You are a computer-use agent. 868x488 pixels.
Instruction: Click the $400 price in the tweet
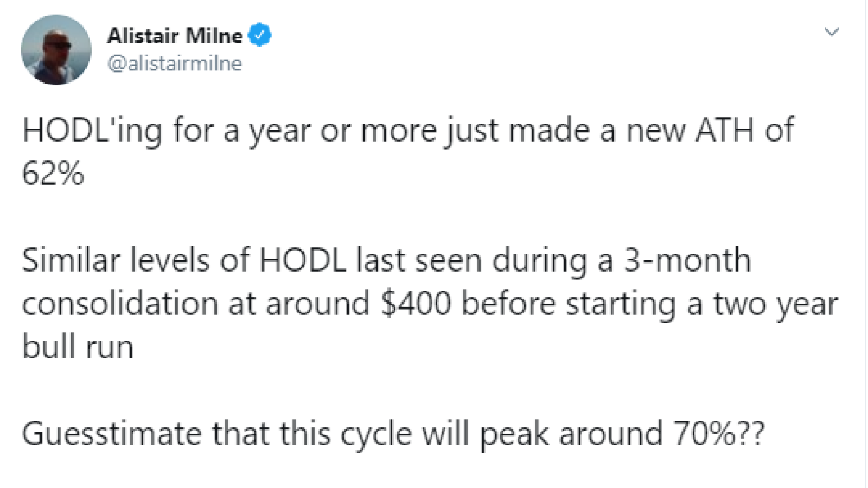pyautogui.click(x=416, y=303)
